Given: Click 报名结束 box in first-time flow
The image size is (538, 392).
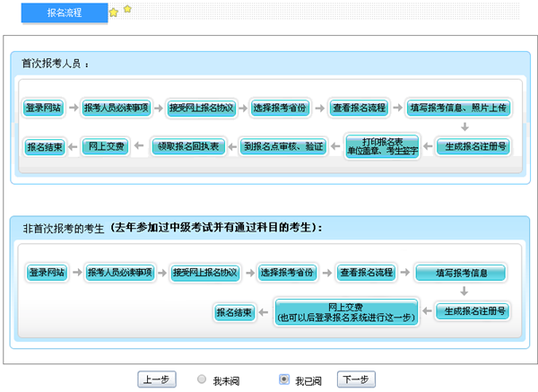Looking at the screenshot, I should coord(45,147).
